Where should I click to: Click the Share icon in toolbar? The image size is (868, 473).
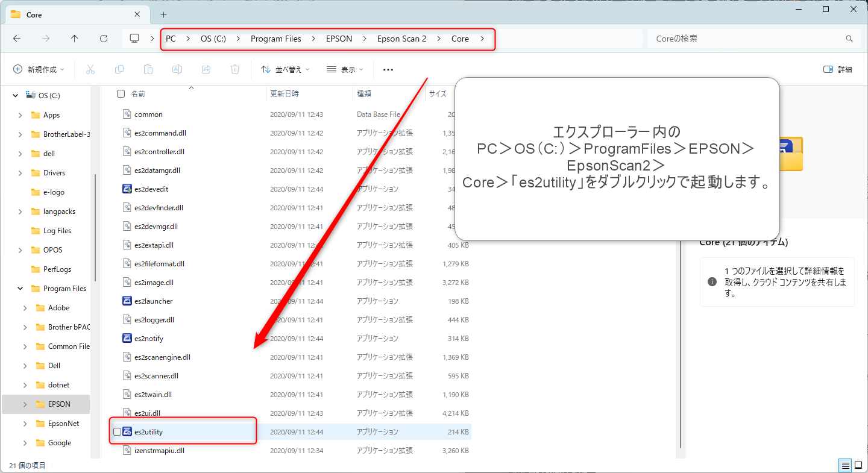tap(206, 69)
